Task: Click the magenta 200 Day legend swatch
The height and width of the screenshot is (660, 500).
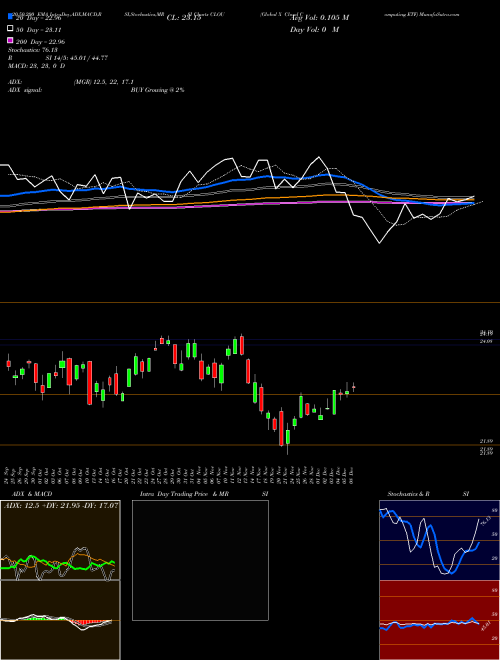Action: point(10,41)
